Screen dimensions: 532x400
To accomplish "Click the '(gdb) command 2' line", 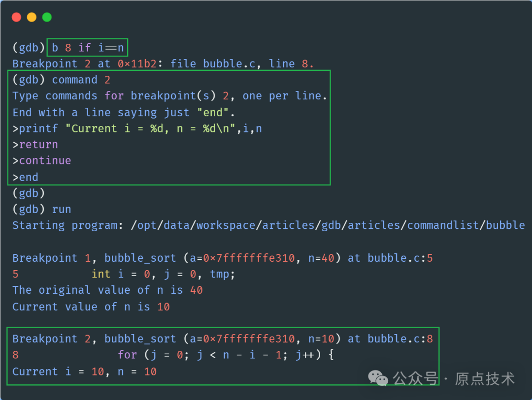I will (62, 80).
